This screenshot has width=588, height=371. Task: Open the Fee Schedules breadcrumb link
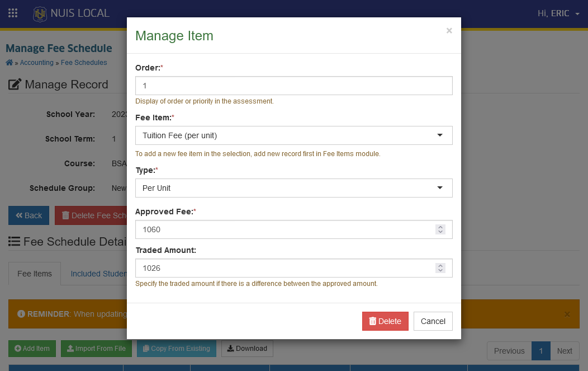[x=84, y=63]
